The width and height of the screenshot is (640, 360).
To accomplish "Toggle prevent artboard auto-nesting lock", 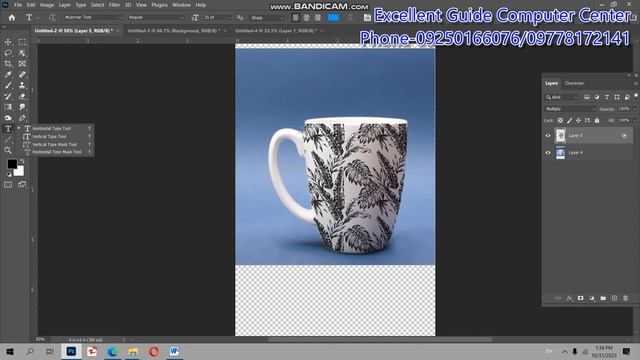I will (x=587, y=120).
